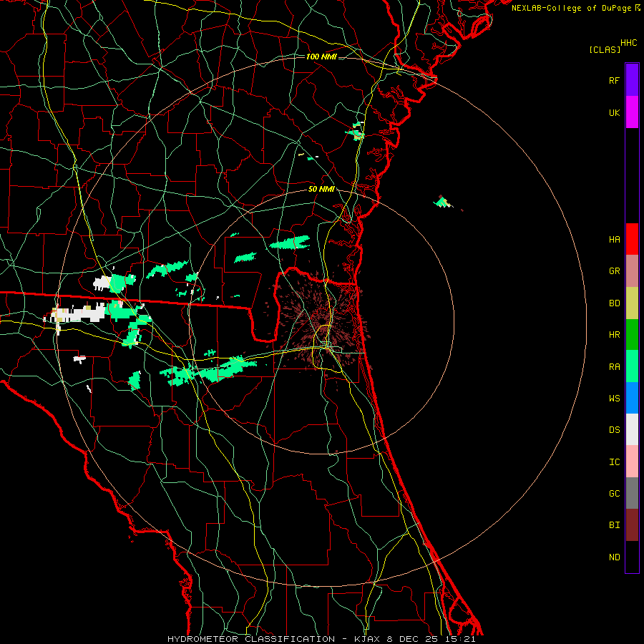Click the UK legend label

click(x=614, y=112)
